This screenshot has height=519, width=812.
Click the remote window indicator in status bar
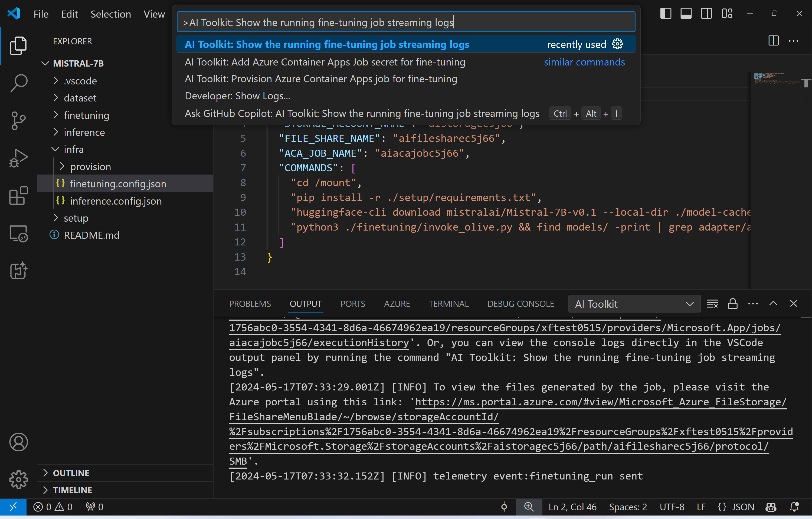coord(13,507)
